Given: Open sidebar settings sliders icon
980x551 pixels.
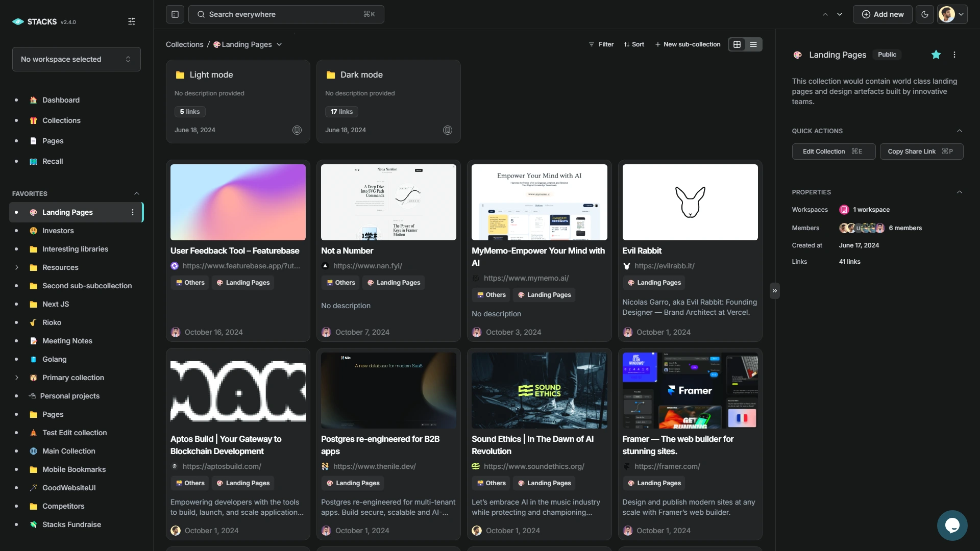Looking at the screenshot, I should tap(132, 21).
